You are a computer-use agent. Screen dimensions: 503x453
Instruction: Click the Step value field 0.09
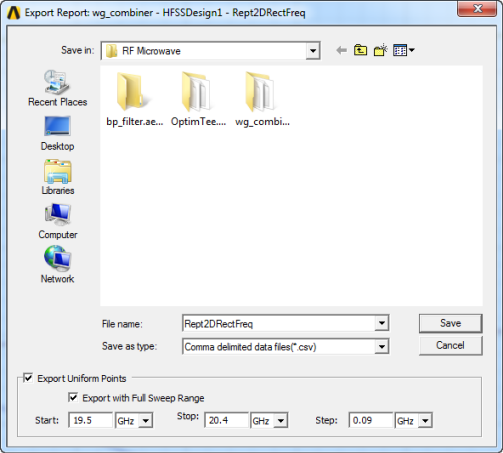click(x=371, y=420)
